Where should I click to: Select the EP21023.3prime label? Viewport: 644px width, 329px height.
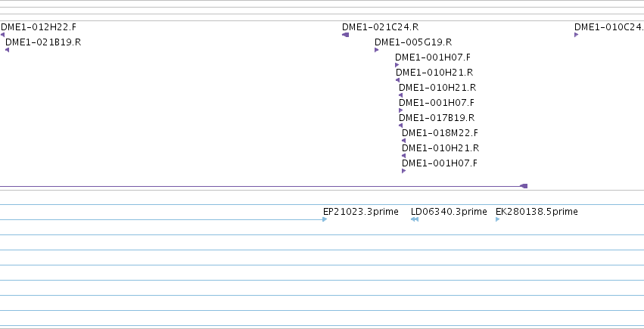point(361,212)
